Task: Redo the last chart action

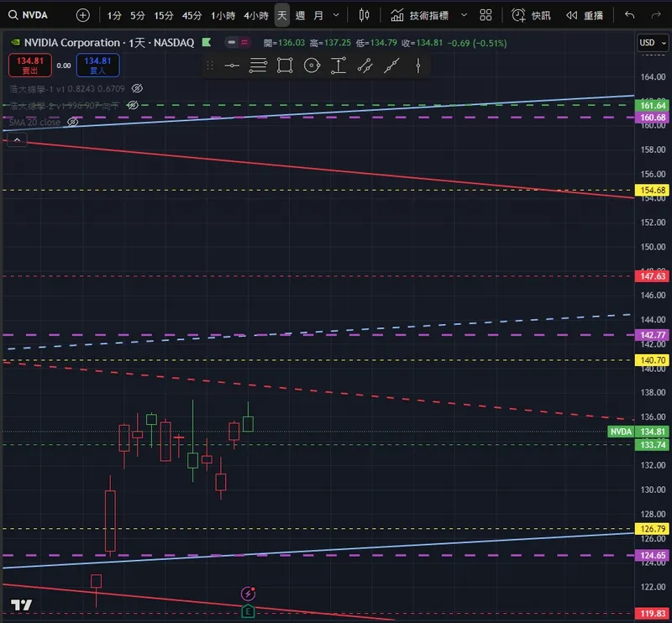Action: (x=656, y=15)
